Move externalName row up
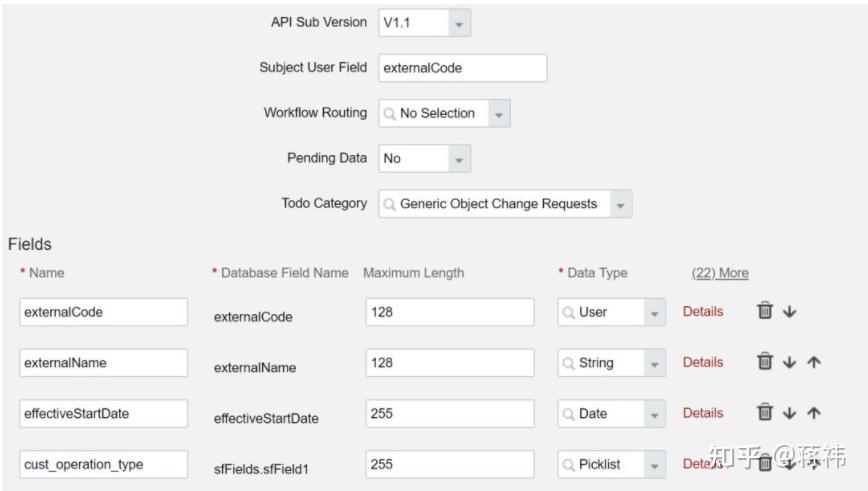 tap(813, 363)
